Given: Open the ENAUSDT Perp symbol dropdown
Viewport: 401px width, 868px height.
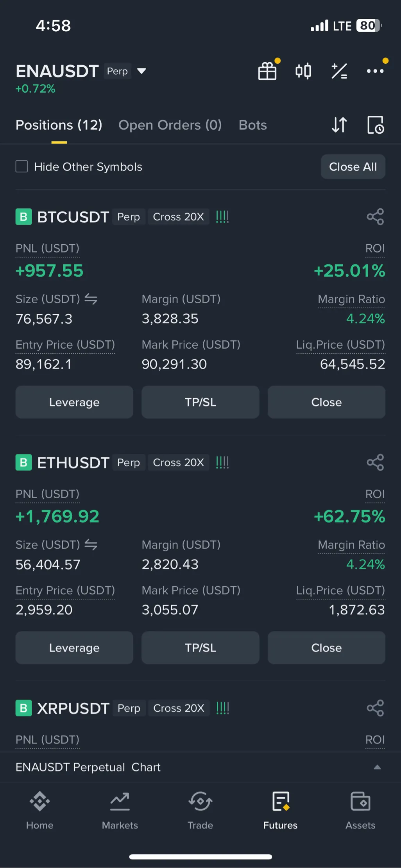Looking at the screenshot, I should tap(141, 71).
